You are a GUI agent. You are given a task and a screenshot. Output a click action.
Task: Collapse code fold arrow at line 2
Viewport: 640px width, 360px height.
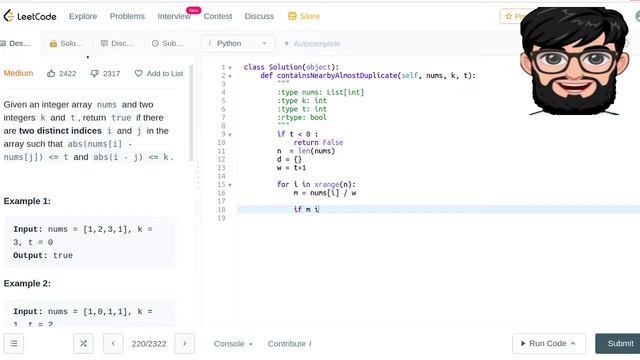point(230,76)
